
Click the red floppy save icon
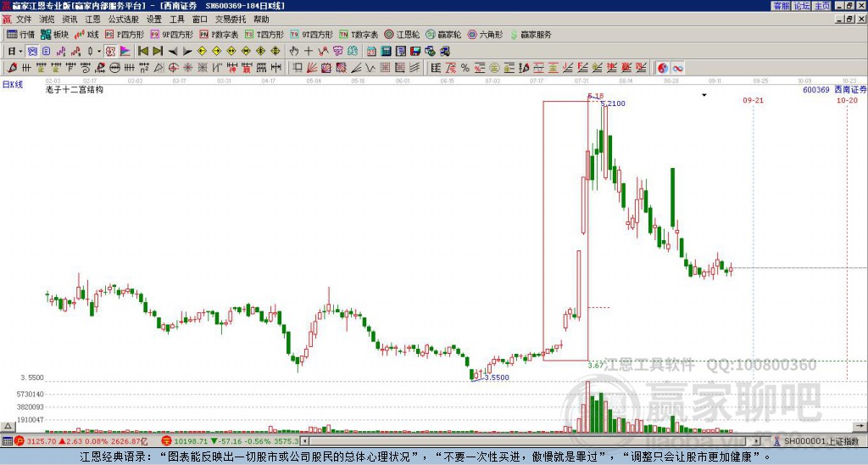[x=415, y=51]
